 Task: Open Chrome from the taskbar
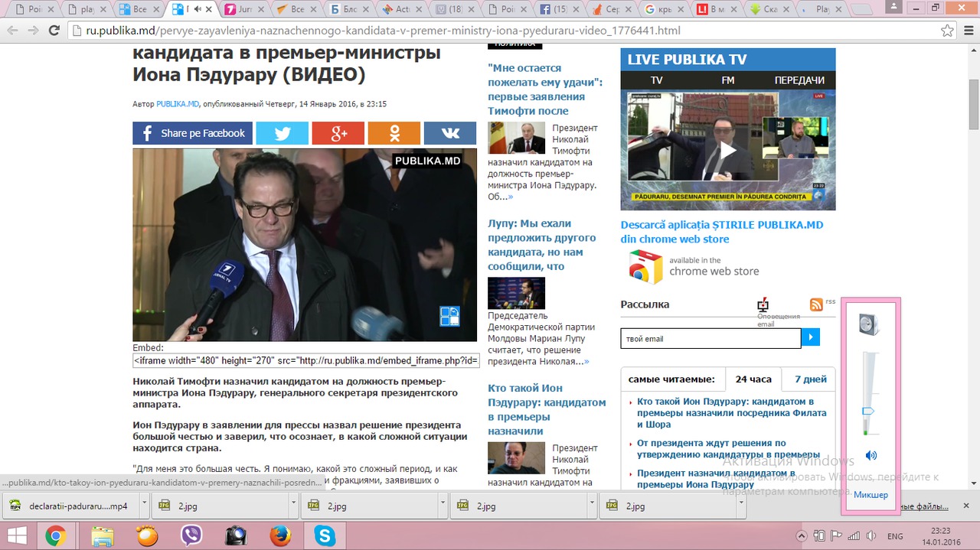click(55, 536)
